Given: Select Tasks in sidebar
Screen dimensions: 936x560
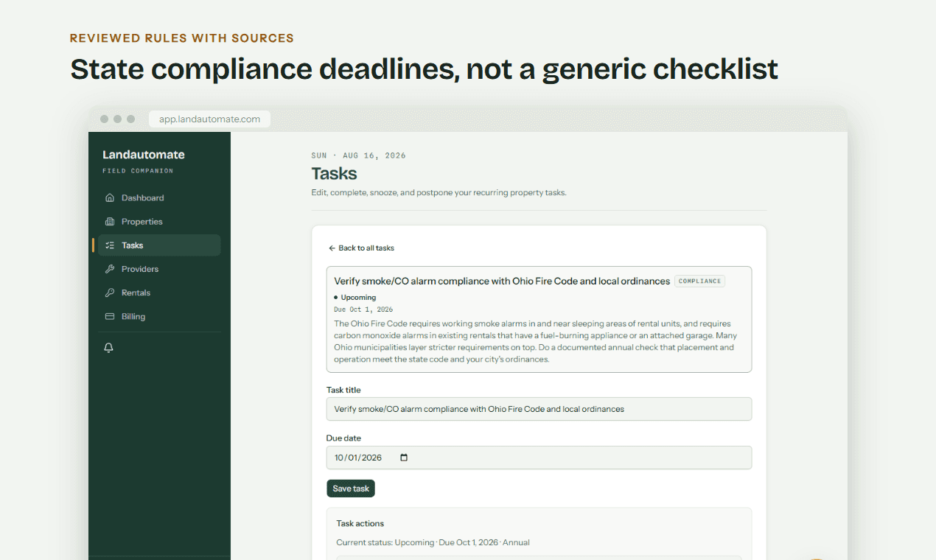Looking at the screenshot, I should pos(159,245).
